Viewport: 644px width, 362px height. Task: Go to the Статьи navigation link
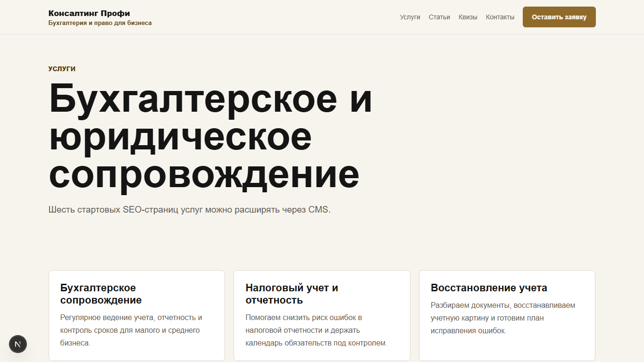click(x=439, y=17)
